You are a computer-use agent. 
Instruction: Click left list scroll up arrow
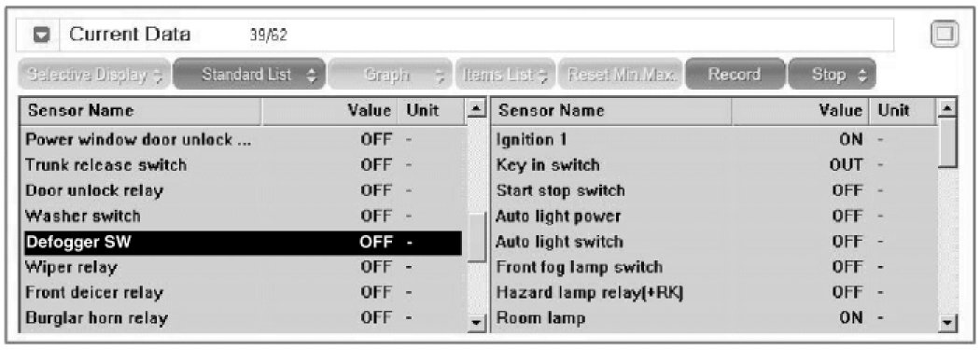pyautogui.click(x=476, y=111)
